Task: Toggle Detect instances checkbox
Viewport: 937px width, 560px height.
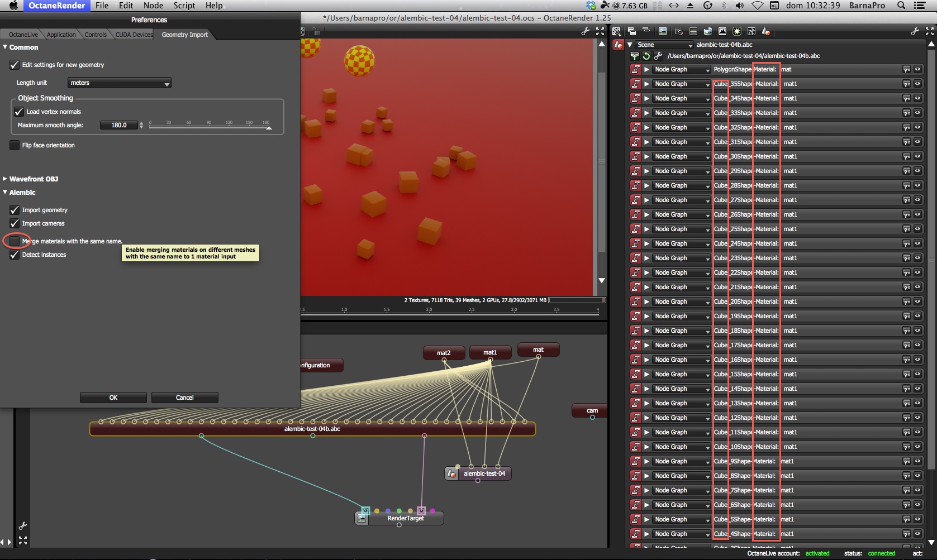Action: tap(15, 255)
